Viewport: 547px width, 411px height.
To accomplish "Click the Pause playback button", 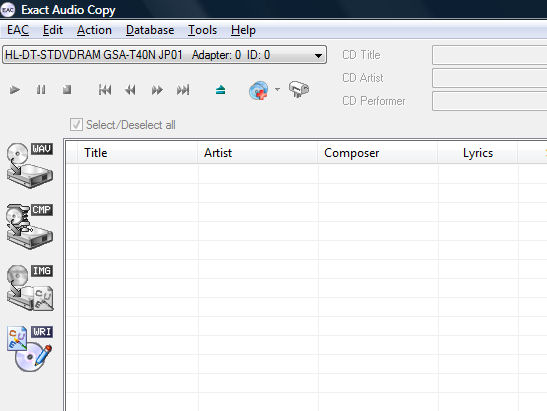I will click(x=41, y=90).
